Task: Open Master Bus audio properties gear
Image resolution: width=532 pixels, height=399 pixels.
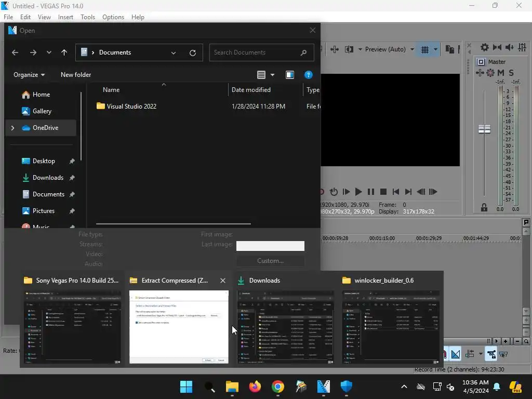Action: tap(485, 47)
